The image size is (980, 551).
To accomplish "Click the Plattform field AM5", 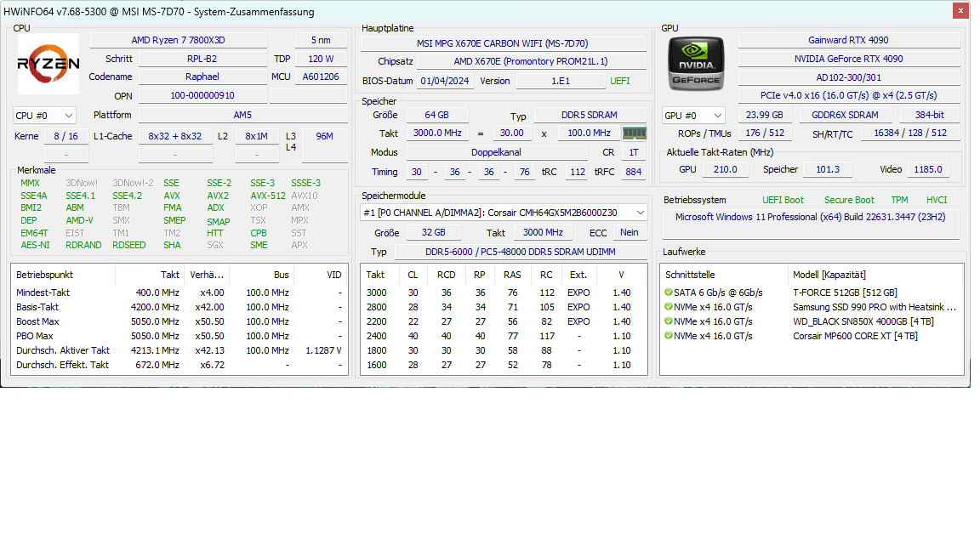I will click(242, 115).
